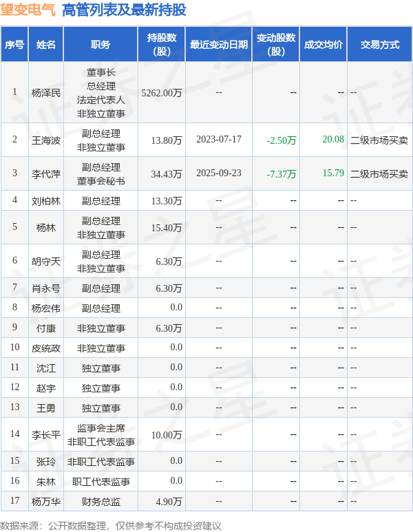Click the name 王勇
413x532 pixels.
coord(46,408)
